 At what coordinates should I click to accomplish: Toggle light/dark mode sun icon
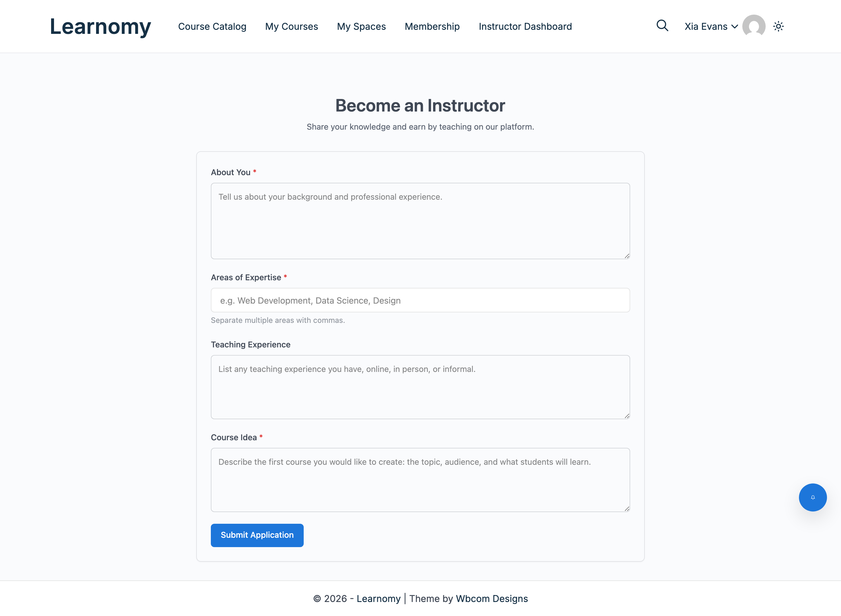[x=778, y=27]
